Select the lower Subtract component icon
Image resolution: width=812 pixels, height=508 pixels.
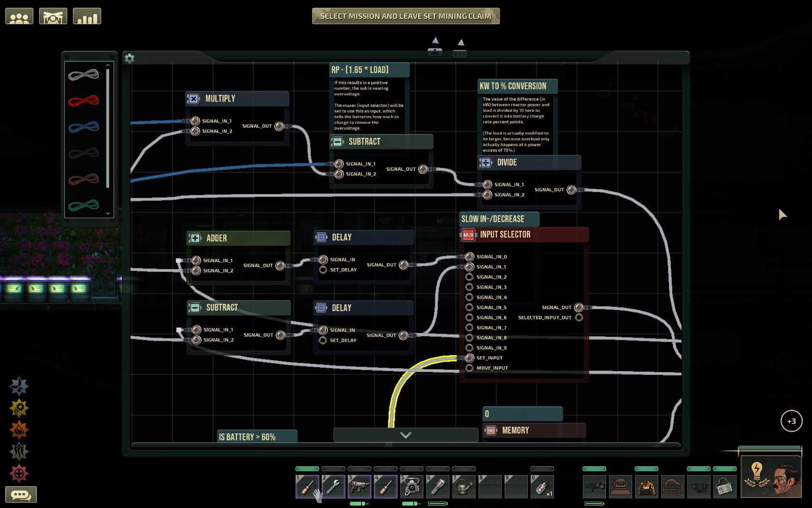[x=195, y=308]
